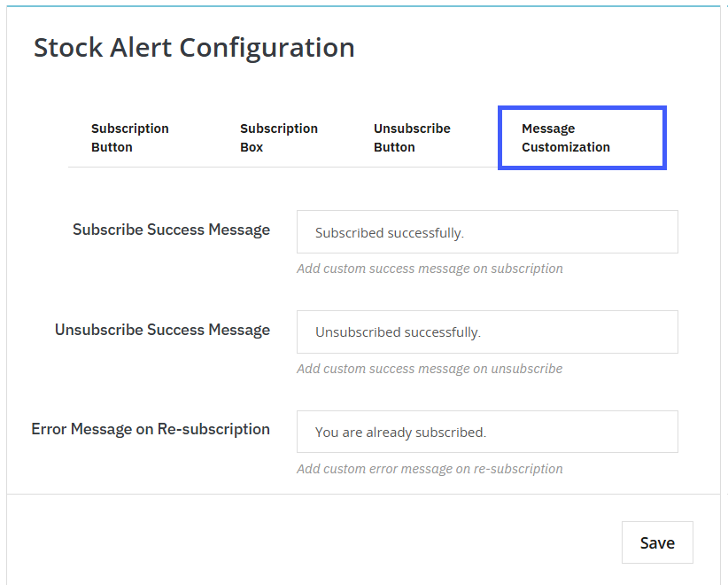Viewport: 728px width, 585px height.
Task: Place cursor in the 'Subscribed successfully.' text
Action: click(x=389, y=233)
